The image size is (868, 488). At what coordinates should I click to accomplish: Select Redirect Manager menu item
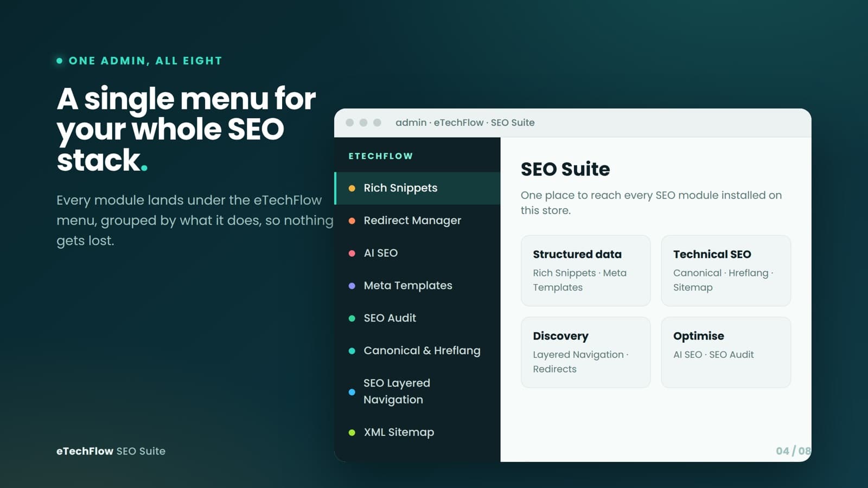tap(418, 221)
